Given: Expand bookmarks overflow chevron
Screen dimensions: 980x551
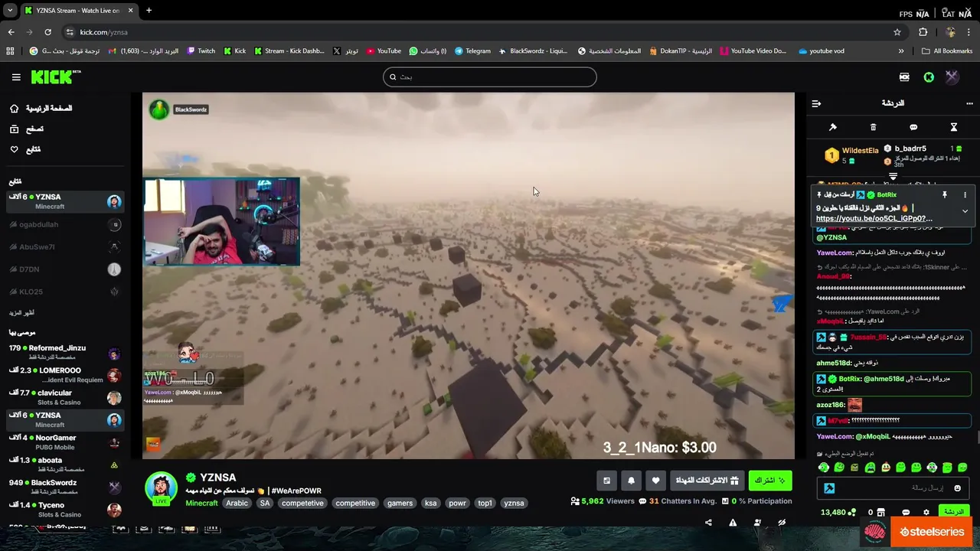Looking at the screenshot, I should click(901, 51).
